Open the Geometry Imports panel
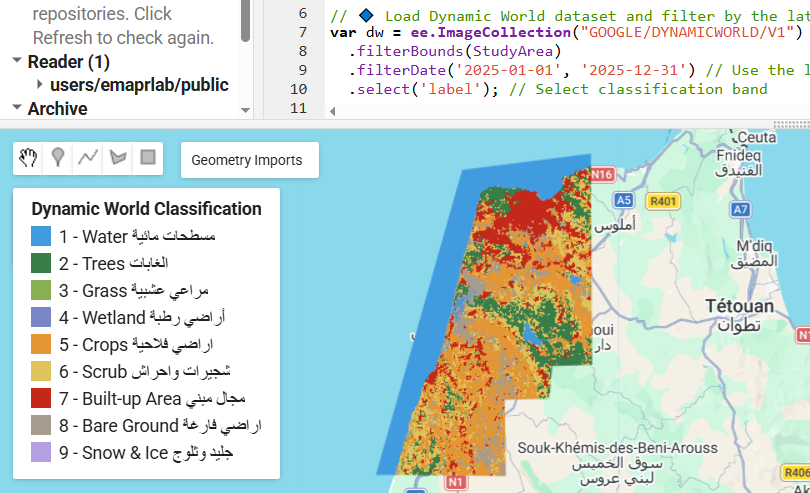The height and width of the screenshot is (493, 810). [x=246, y=160]
